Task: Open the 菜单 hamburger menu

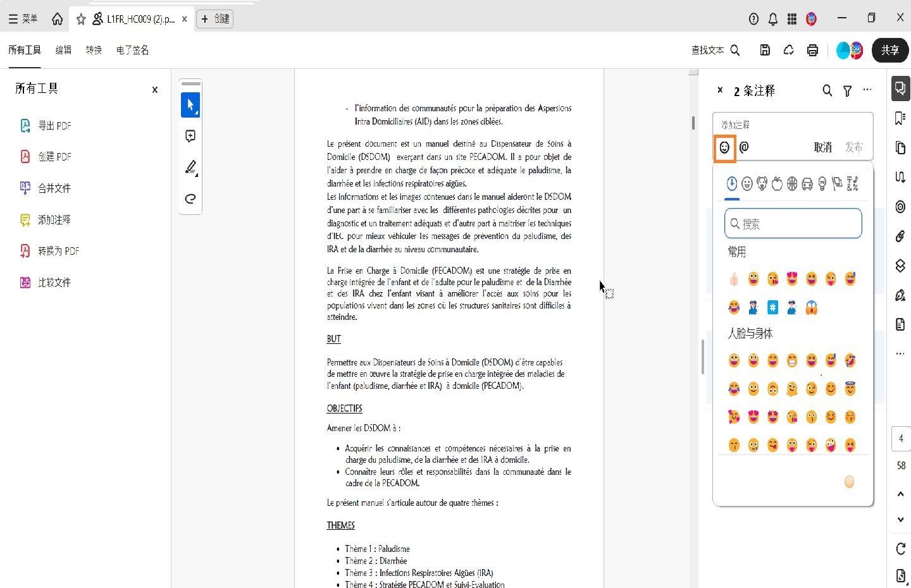Action: point(23,19)
